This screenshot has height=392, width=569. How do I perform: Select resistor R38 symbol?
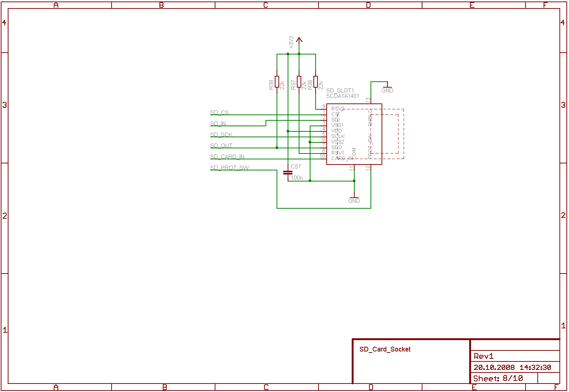[x=277, y=82]
